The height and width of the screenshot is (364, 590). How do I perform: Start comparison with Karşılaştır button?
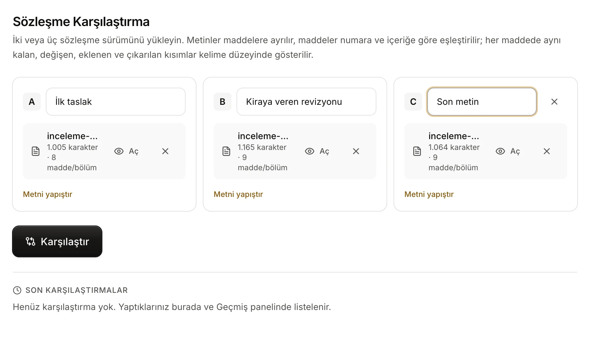57,241
